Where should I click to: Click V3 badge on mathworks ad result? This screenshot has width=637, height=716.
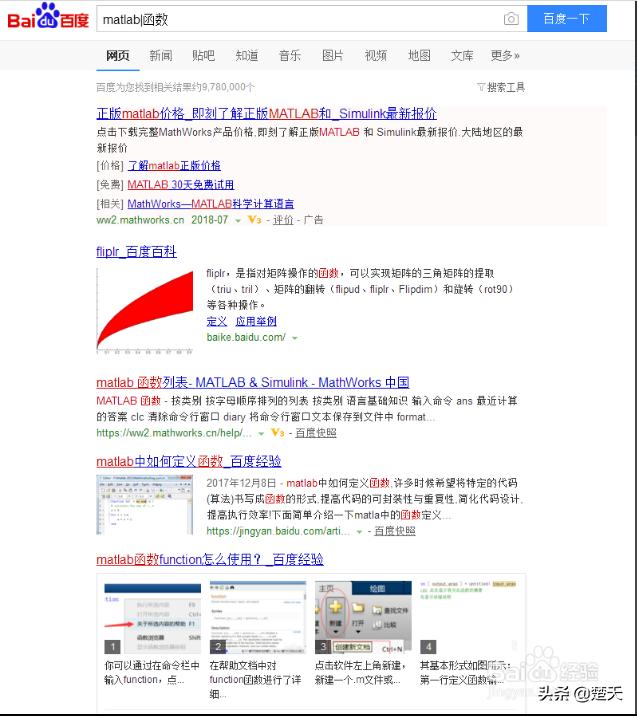254,220
